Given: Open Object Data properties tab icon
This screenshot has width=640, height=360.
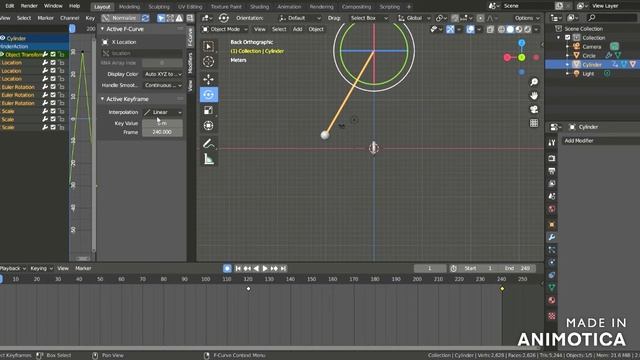Looking at the screenshot, I should pos(552,288).
